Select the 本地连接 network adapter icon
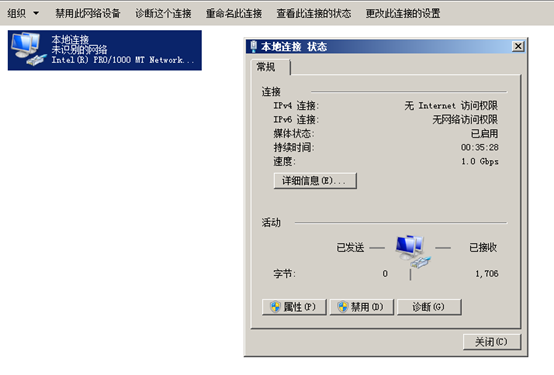The width and height of the screenshot is (554, 375). [28, 49]
